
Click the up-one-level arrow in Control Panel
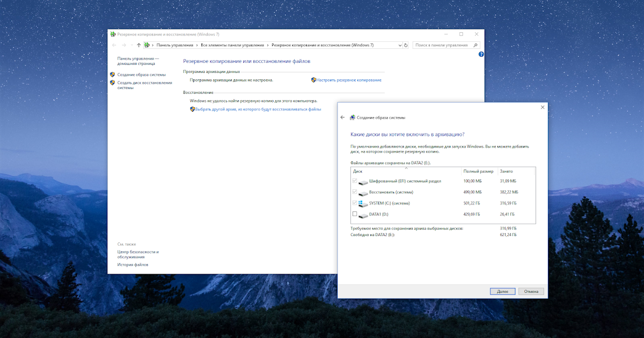[138, 45]
